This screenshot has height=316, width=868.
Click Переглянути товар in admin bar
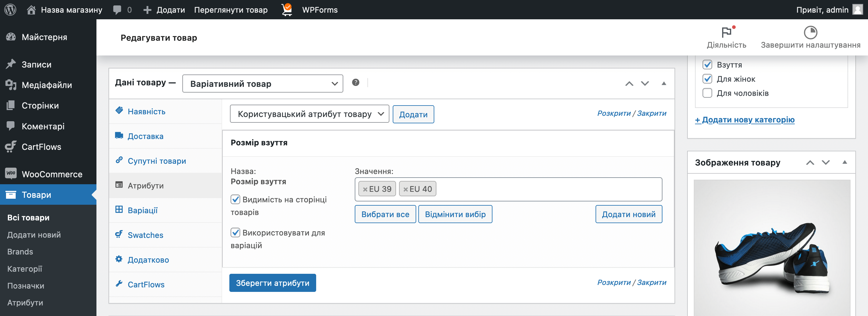(231, 10)
